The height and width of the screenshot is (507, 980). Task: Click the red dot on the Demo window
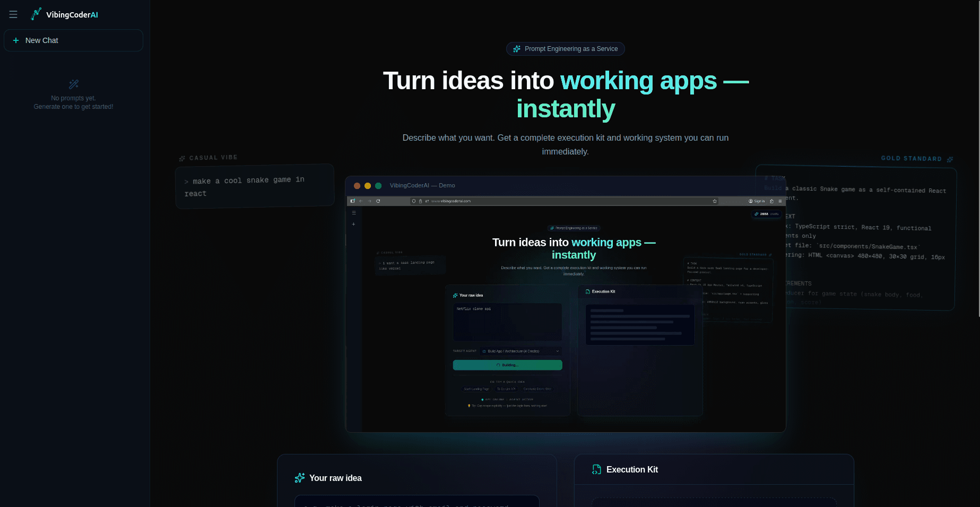[357, 186]
